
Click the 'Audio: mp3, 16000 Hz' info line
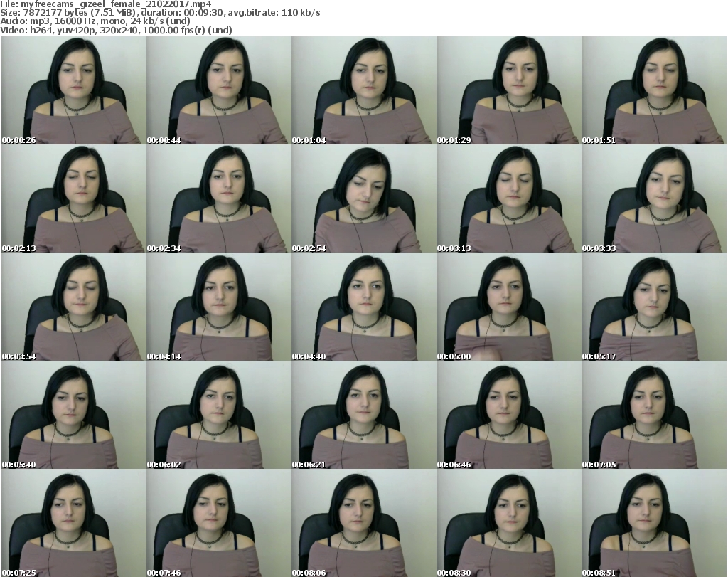click(95, 21)
